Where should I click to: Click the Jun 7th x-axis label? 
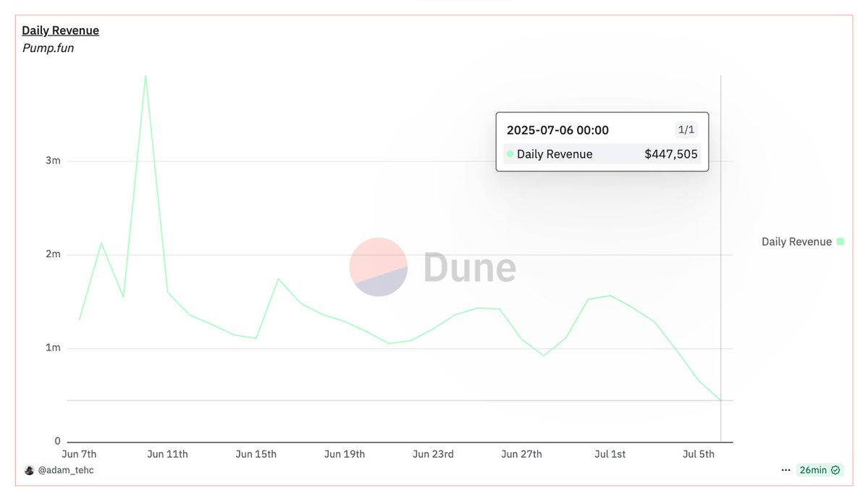(79, 454)
